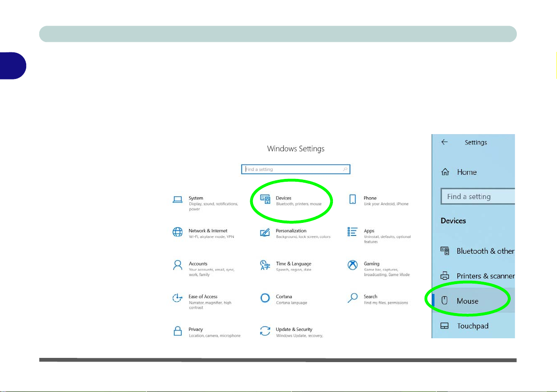Image resolution: width=557 pixels, height=392 pixels.
Task: Click the Privacy label
Action: click(196, 329)
